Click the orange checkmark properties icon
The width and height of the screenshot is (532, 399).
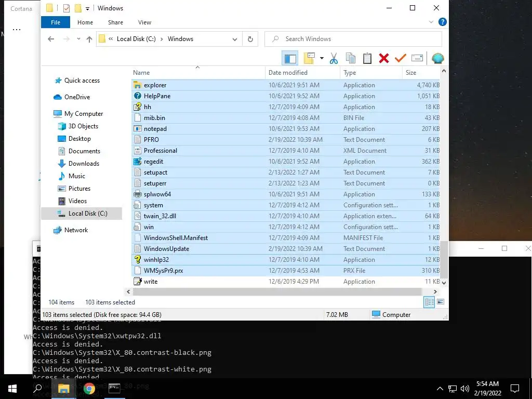401,58
